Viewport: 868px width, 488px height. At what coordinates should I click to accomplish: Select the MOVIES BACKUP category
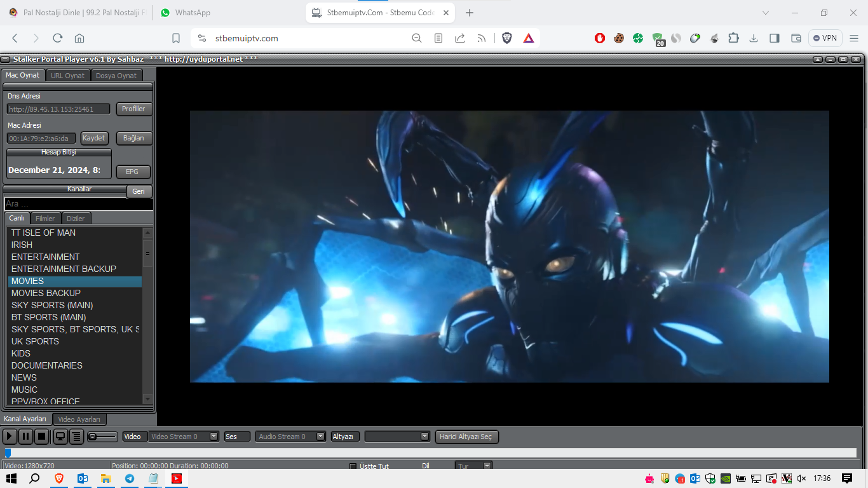tap(75, 293)
